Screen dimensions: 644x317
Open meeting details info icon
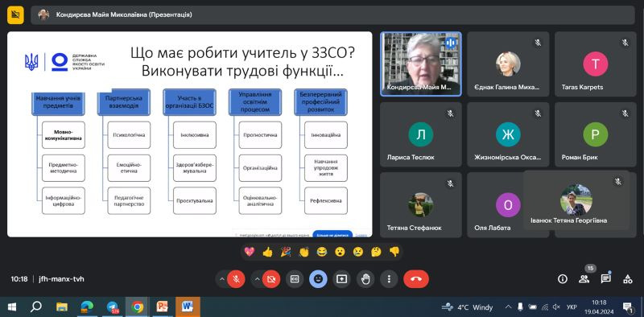tap(562, 279)
